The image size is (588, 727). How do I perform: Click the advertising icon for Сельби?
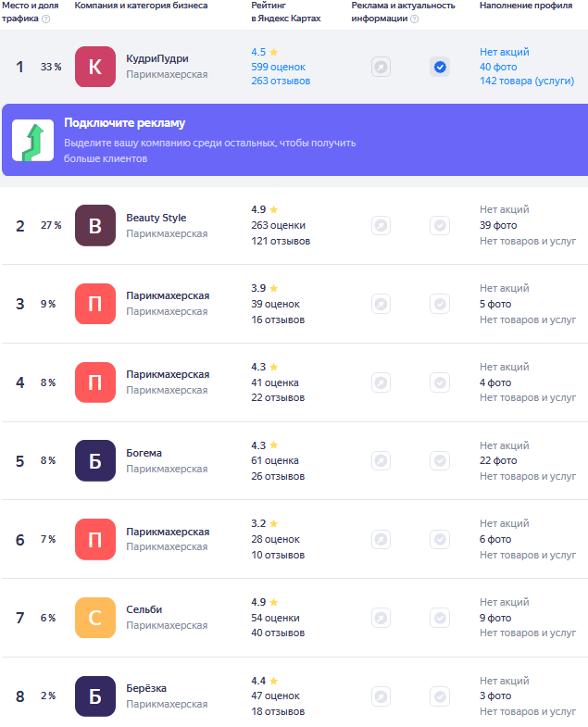[x=381, y=618]
